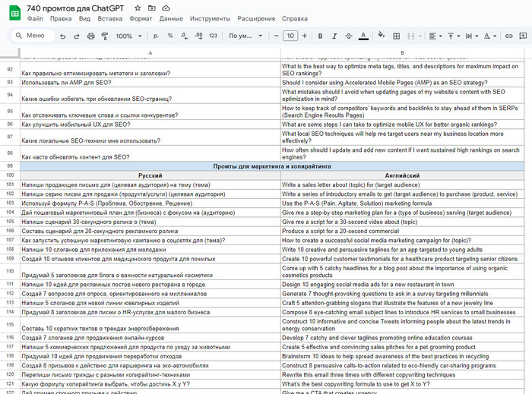
Task: Open the fill color picker
Action: (x=383, y=36)
